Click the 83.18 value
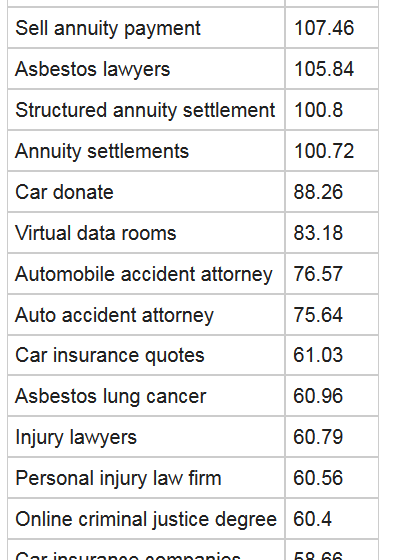 pos(318,233)
